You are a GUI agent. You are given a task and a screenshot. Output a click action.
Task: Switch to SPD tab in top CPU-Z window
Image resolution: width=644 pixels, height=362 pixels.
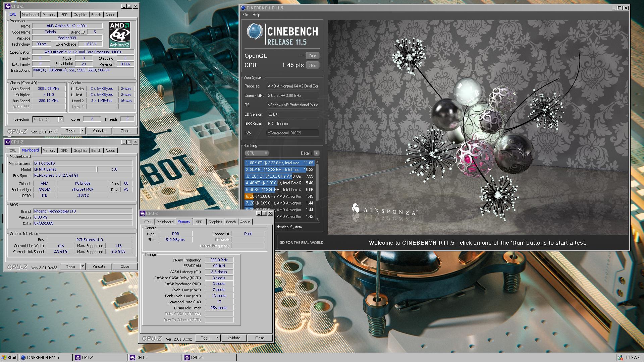(64, 15)
